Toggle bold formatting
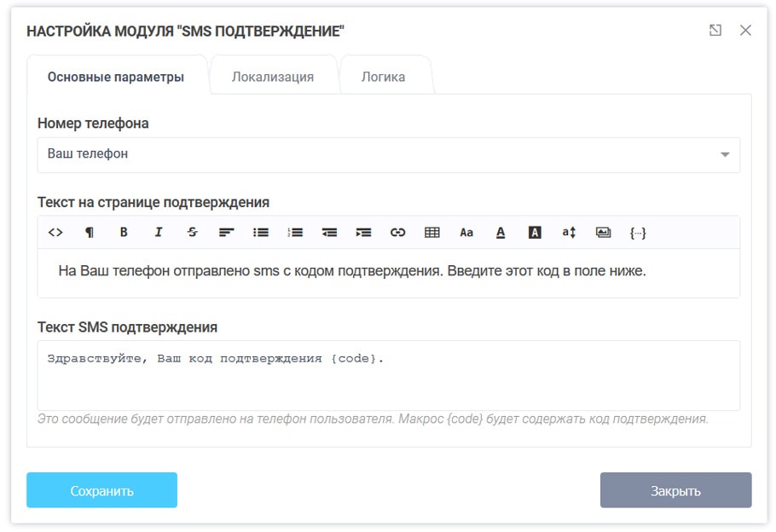Screen dimensions: 776x532 click(123, 231)
